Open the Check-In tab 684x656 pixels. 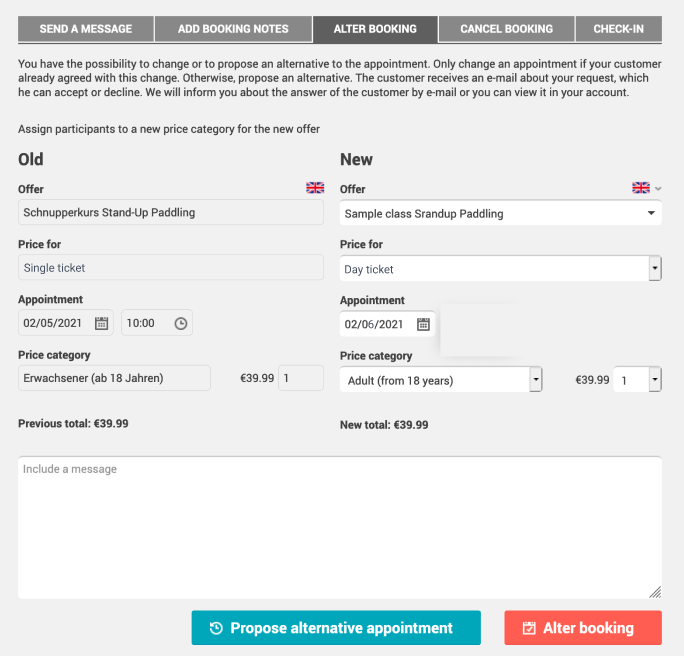[x=619, y=29]
